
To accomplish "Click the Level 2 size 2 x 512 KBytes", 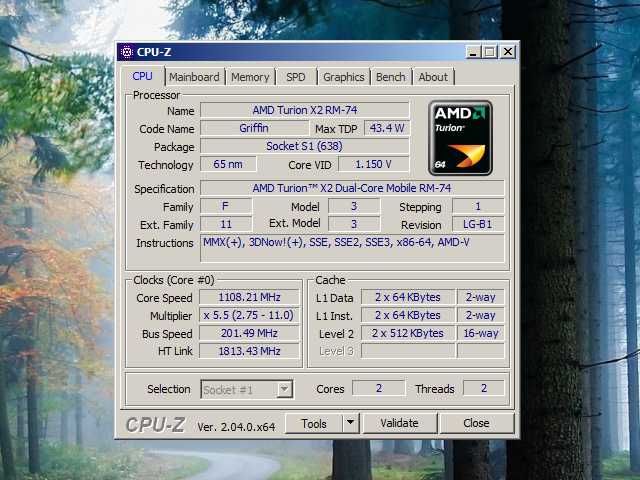I will 408,333.
